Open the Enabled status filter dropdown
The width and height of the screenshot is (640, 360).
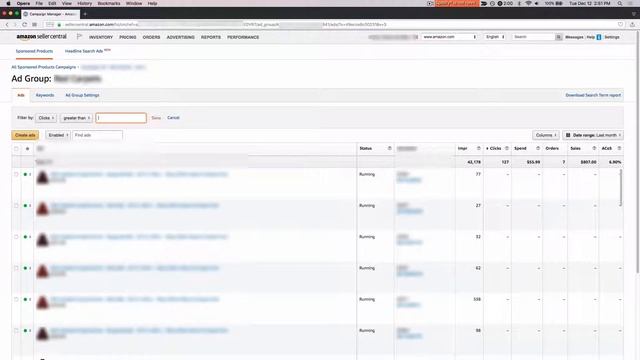(x=58, y=135)
